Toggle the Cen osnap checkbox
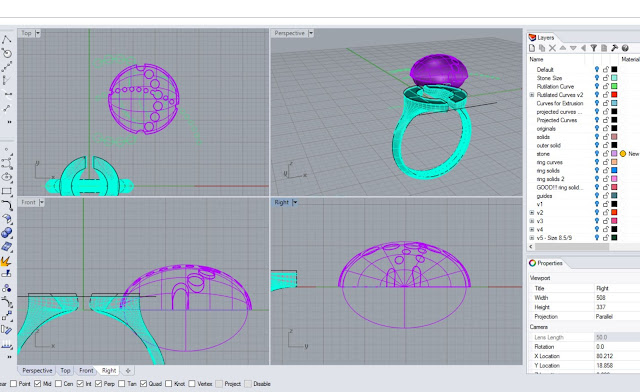This screenshot has width=640, height=392. (x=58, y=384)
